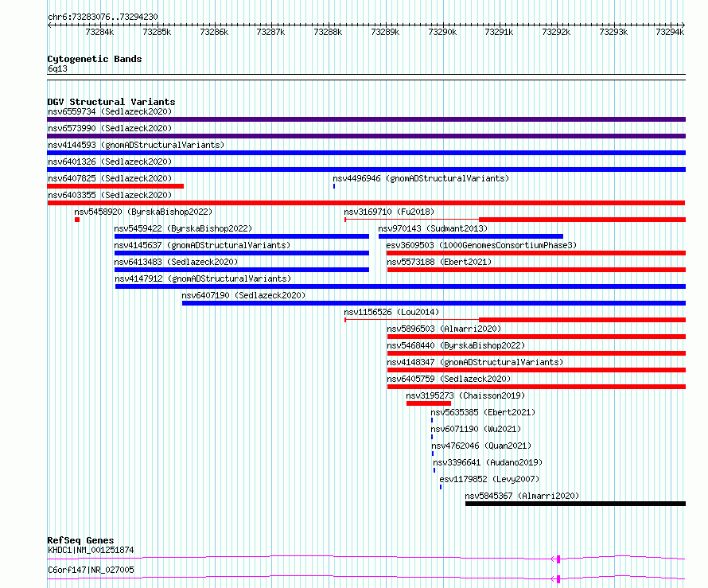Click the 73288k ruler tick label
The image size is (708, 588).
coord(328,32)
